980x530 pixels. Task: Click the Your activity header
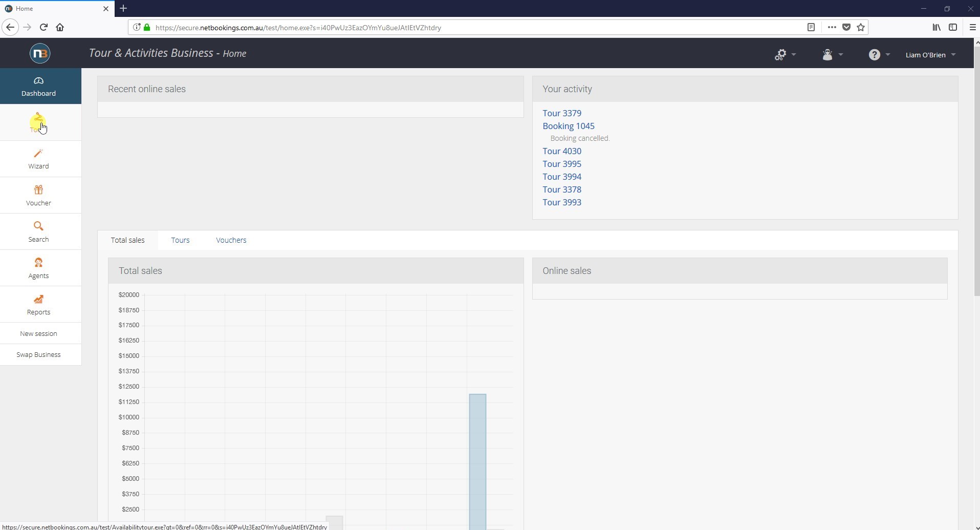pyautogui.click(x=745, y=89)
